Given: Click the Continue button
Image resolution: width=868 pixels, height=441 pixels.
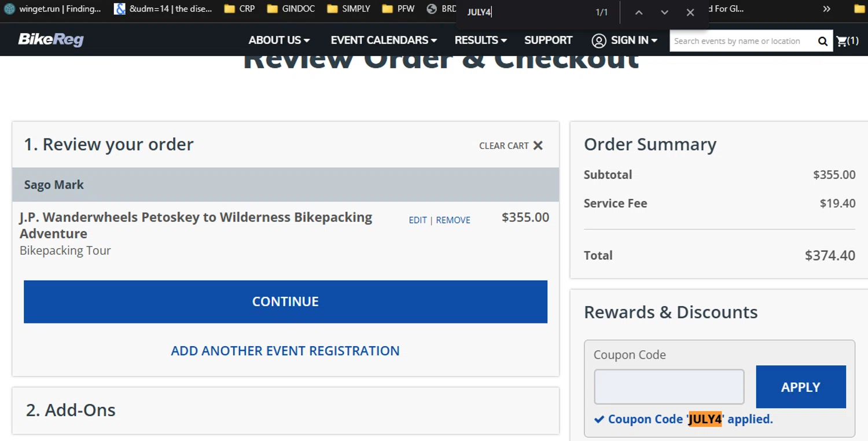Looking at the screenshot, I should coord(285,302).
